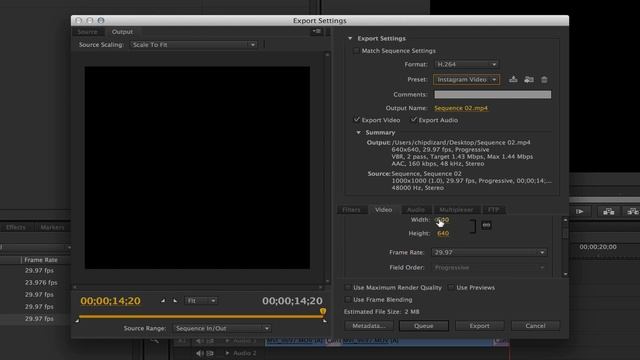Enable Match Sequence Settings checkbox

[356, 51]
